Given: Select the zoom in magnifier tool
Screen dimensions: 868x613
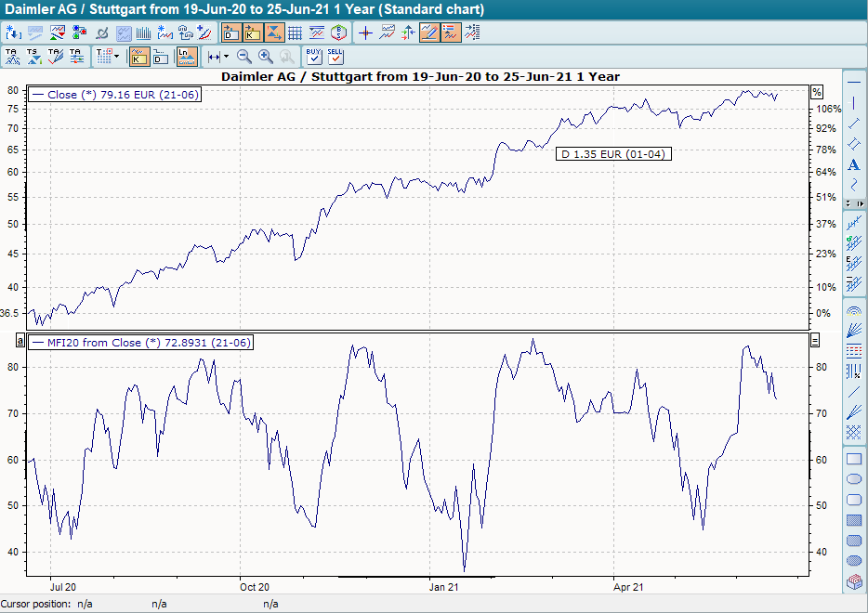Looking at the screenshot, I should tap(264, 55).
